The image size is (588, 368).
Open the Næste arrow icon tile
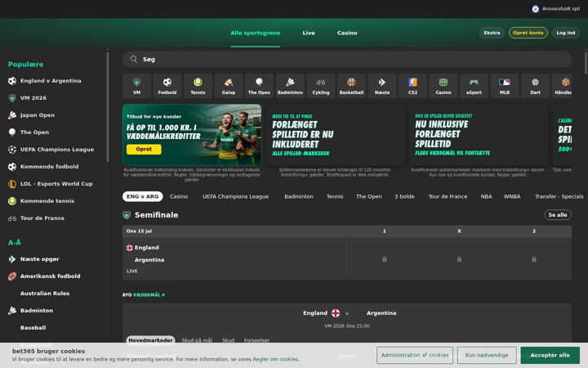tap(382, 86)
